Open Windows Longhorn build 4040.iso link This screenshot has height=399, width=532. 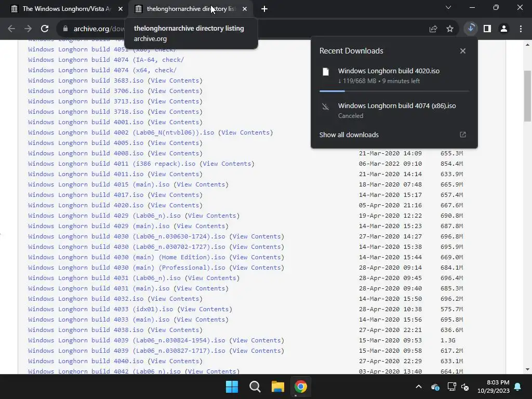pos(86,361)
